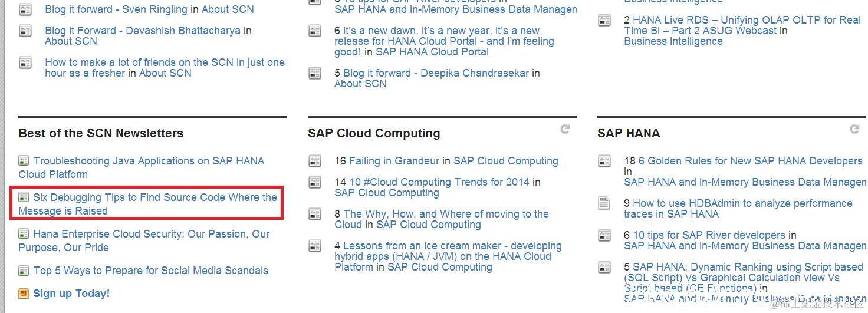
Task: Open Hana Enterprise Cloud Security article
Action: click(151, 234)
